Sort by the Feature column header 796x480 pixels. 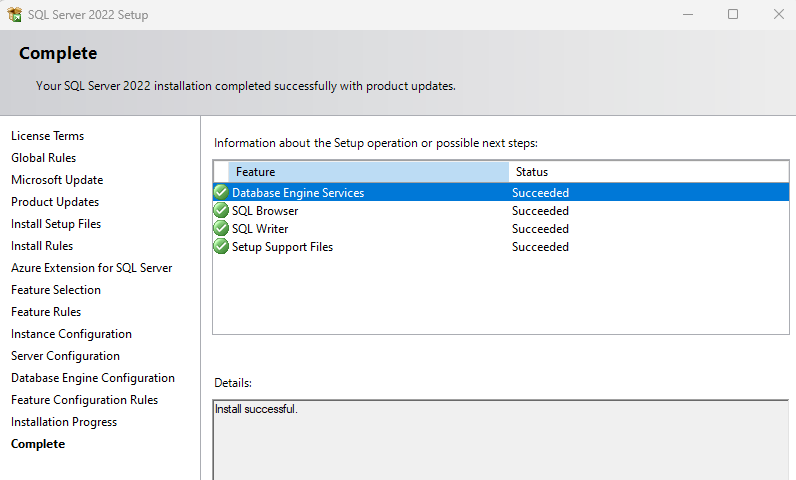369,172
